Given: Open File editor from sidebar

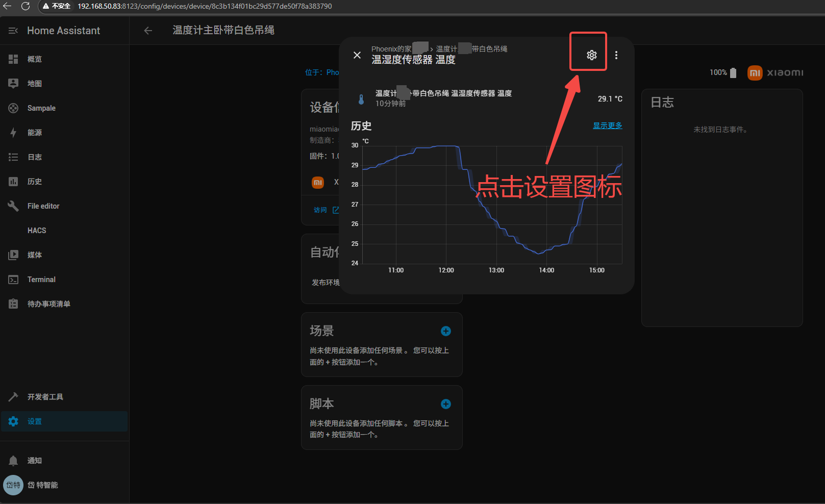Looking at the screenshot, I should click(x=43, y=206).
